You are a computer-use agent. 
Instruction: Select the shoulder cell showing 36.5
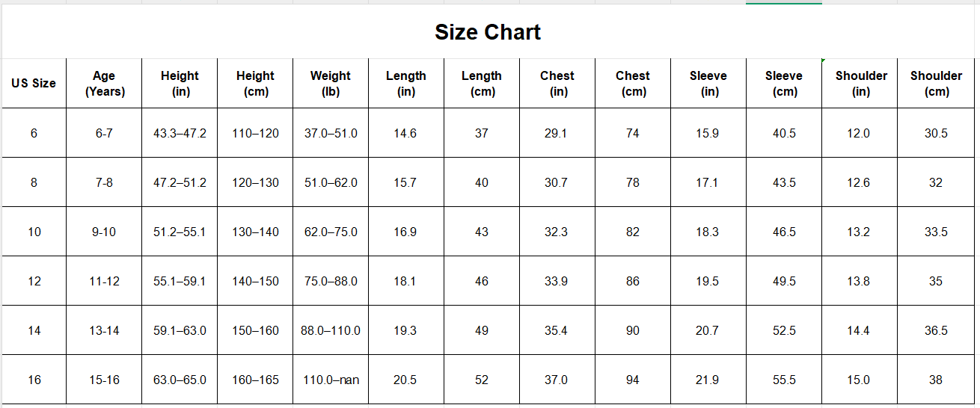click(936, 330)
